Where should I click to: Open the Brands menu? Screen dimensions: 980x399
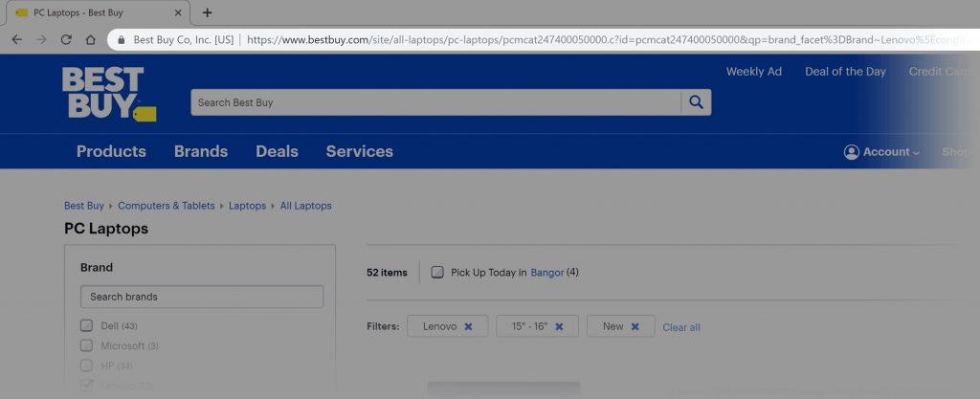click(x=201, y=152)
